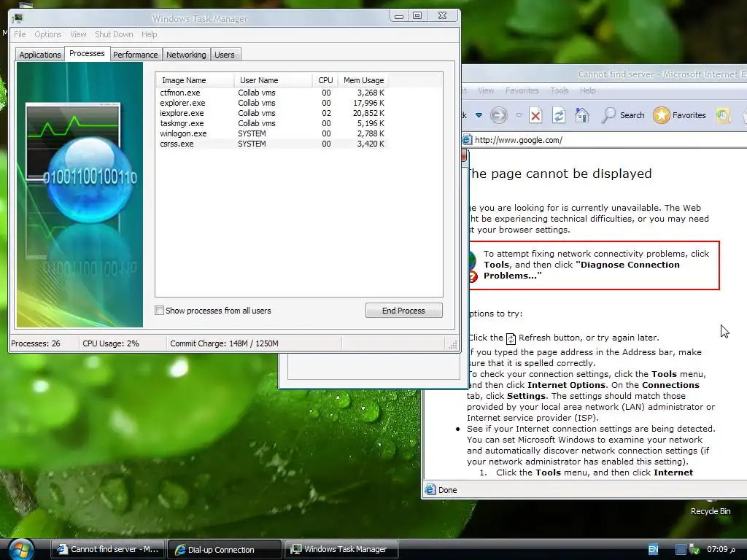This screenshot has width=747, height=560.
Task: Select the Processes tab
Action: pos(87,53)
